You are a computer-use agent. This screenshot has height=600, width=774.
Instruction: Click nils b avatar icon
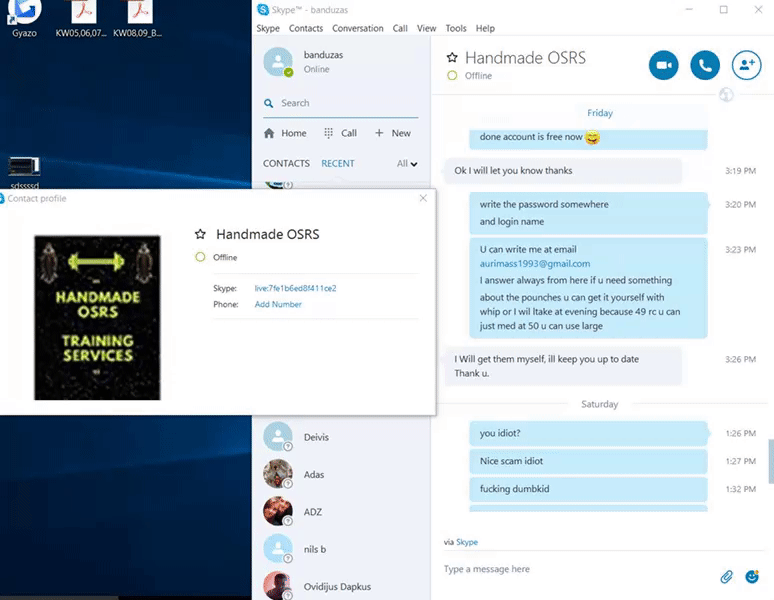coord(278,549)
